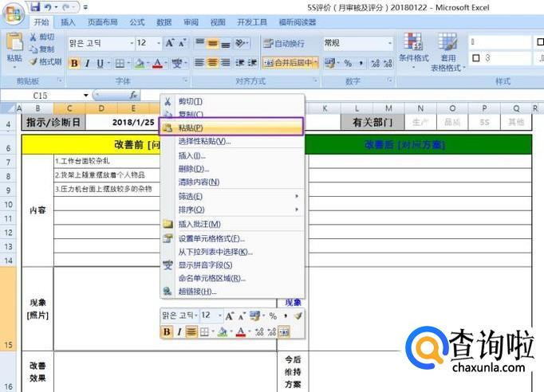Open Name Box dropdown next to C15
Viewport: 544px width, 392px height.
pyautogui.click(x=85, y=96)
